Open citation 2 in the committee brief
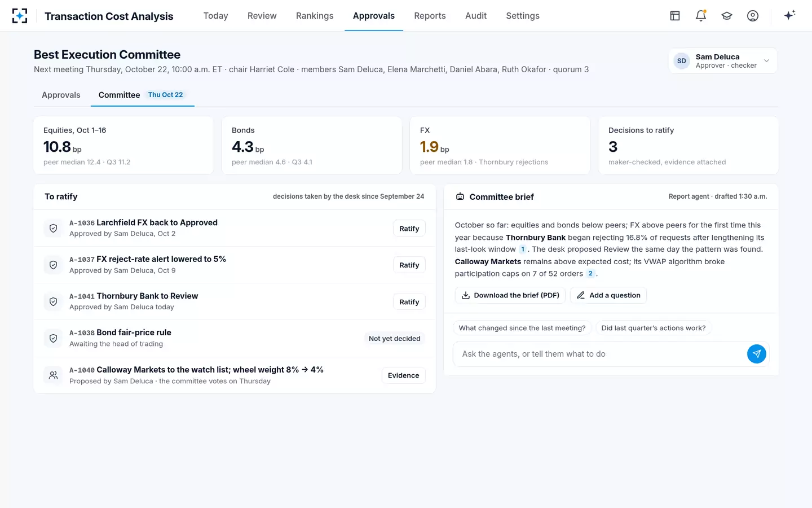 [590, 274]
